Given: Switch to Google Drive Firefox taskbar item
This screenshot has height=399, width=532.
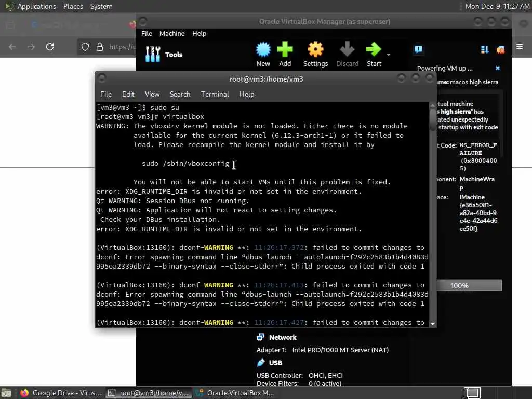Looking at the screenshot, I should tap(61, 393).
